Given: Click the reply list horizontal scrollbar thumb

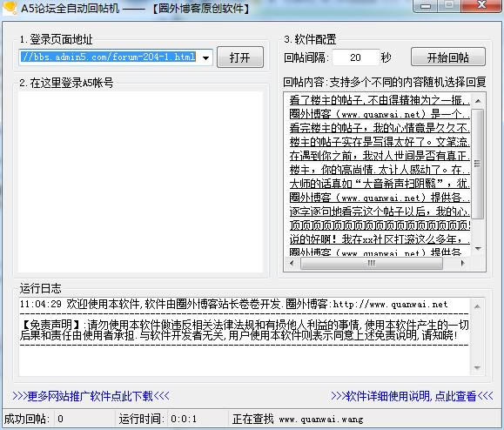Looking at the screenshot, I should point(372,263).
